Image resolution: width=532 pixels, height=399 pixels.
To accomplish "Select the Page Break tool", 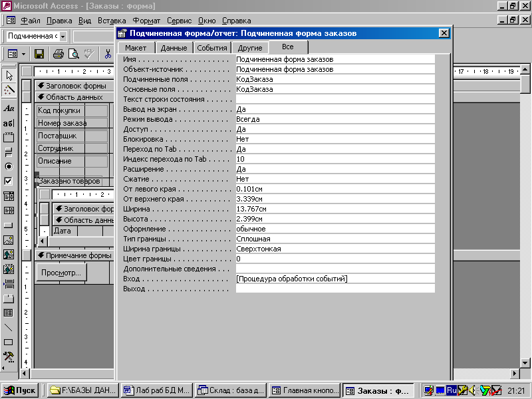I will (x=9, y=284).
